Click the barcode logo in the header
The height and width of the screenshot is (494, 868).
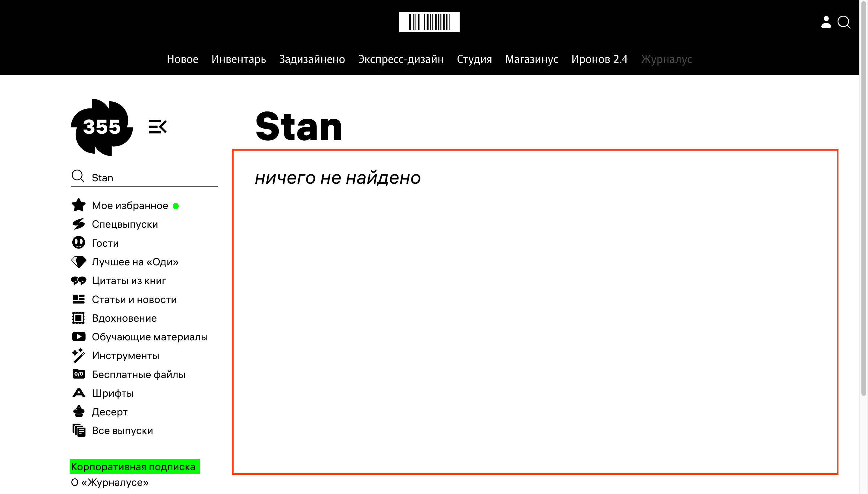tap(430, 22)
